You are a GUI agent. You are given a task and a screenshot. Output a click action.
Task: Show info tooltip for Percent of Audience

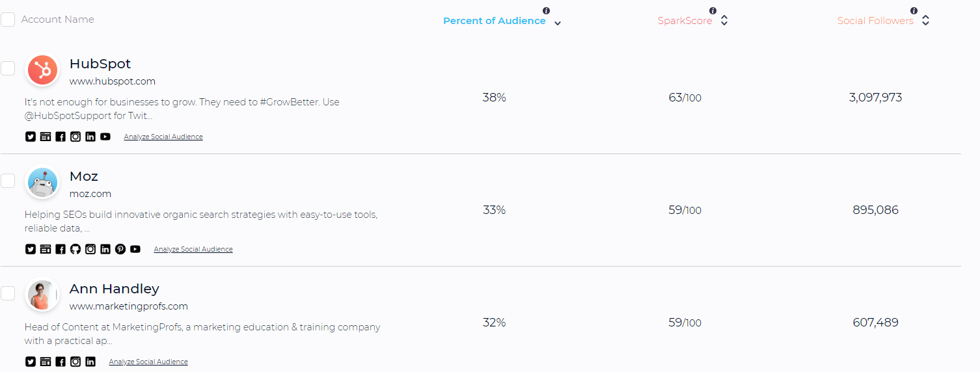pyautogui.click(x=546, y=10)
